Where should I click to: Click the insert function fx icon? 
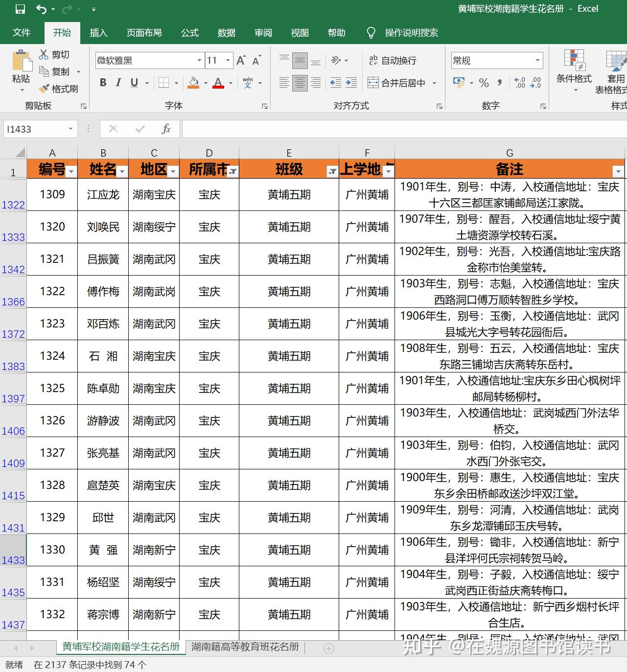pos(166,129)
